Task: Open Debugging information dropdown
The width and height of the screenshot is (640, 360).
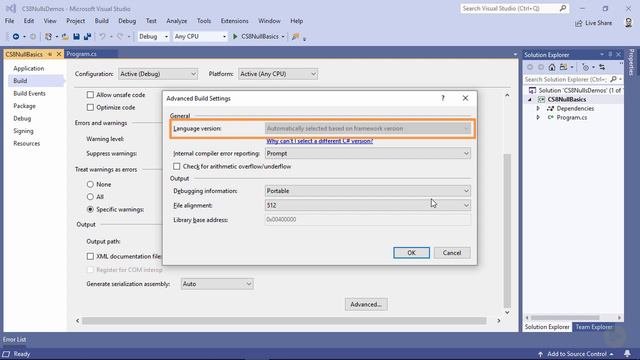Action: pyautogui.click(x=367, y=191)
